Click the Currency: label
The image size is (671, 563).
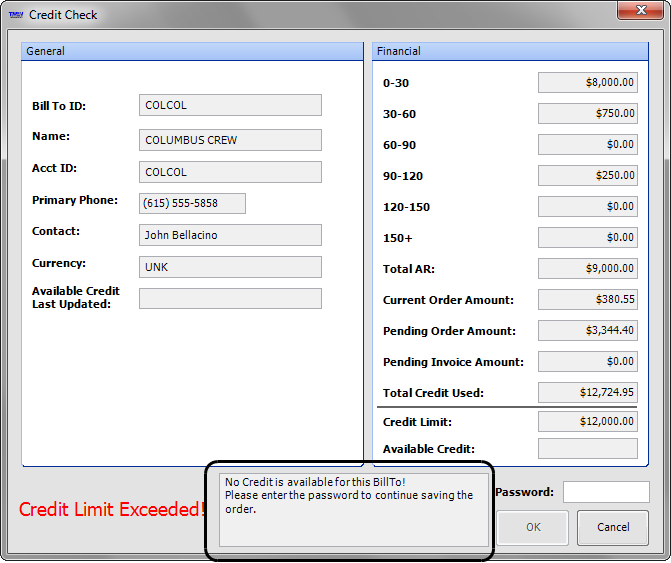59,264
